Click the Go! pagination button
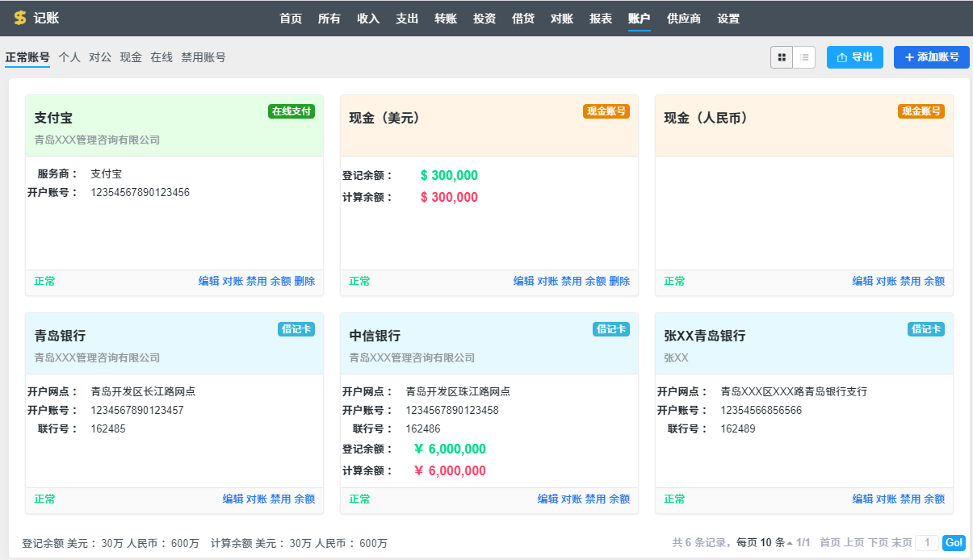973x560 pixels. pos(954,543)
